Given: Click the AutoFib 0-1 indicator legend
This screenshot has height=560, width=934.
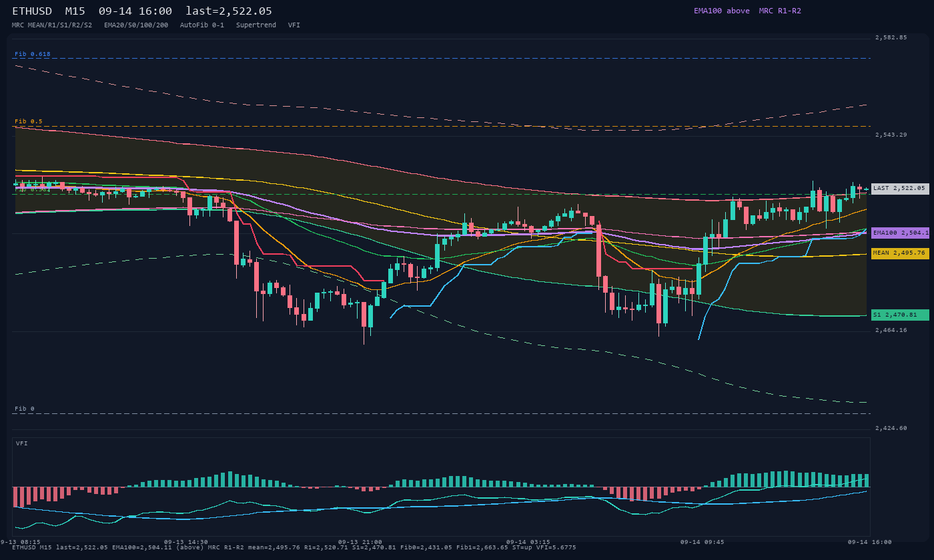Looking at the screenshot, I should [202, 25].
